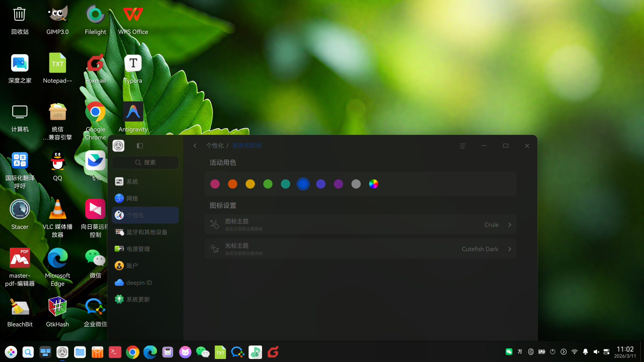Select the pink accent color
The width and height of the screenshot is (644, 362).
pos(215,184)
